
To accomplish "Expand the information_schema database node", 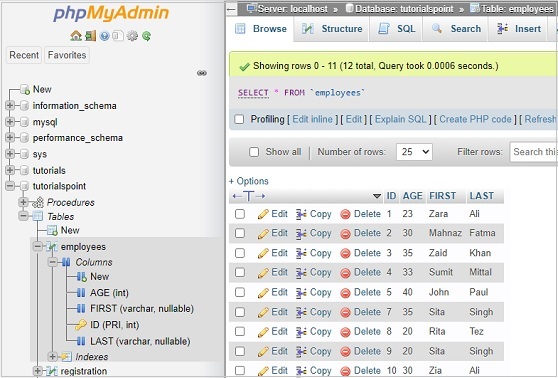I will coord(10,105).
